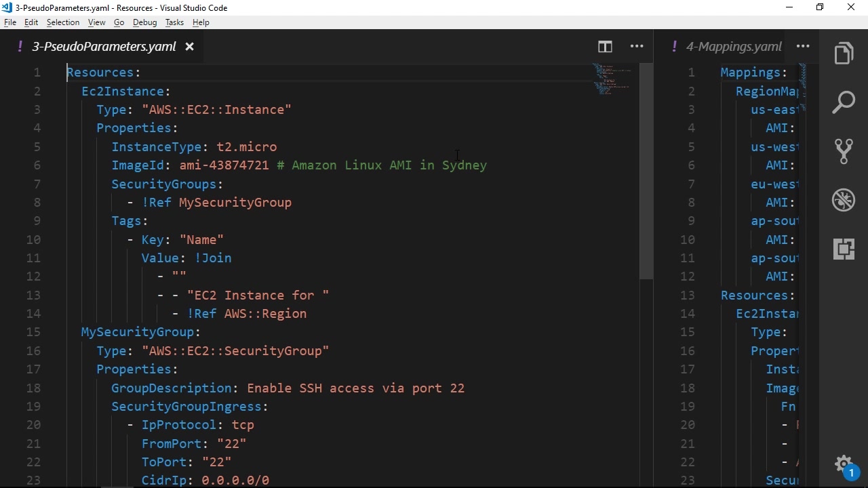Open the Explorer view in the activity bar
This screenshot has width=868, height=488.
coord(844,54)
